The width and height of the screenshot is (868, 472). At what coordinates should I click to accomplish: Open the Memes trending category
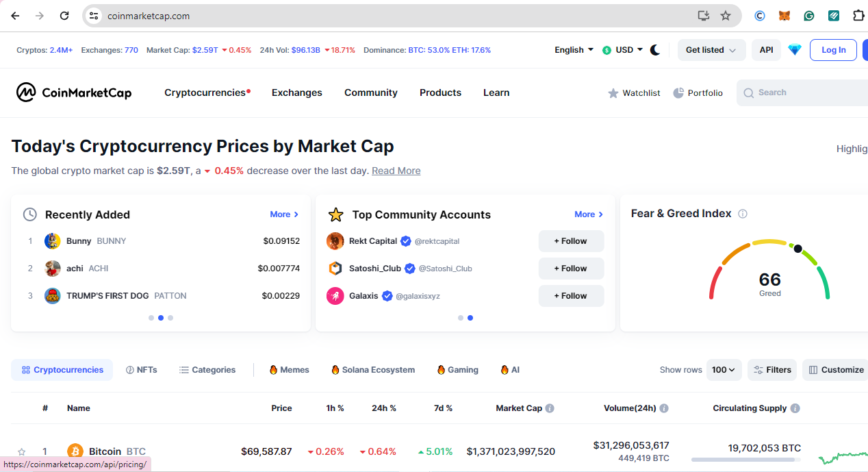click(289, 370)
